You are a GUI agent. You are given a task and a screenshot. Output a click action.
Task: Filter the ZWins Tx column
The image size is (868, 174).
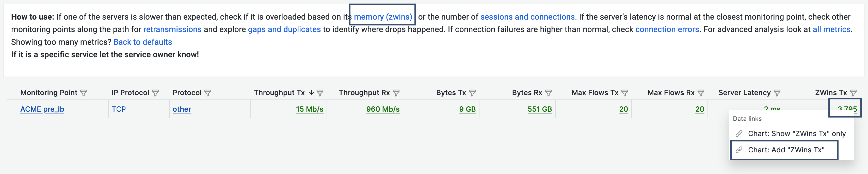pos(853,93)
